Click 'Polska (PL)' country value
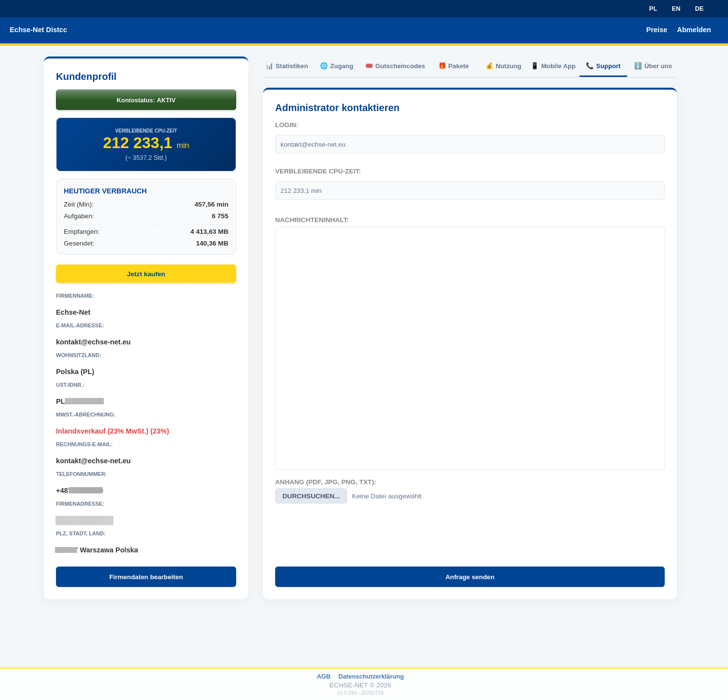Image resolution: width=728 pixels, height=700 pixels. 75,372
